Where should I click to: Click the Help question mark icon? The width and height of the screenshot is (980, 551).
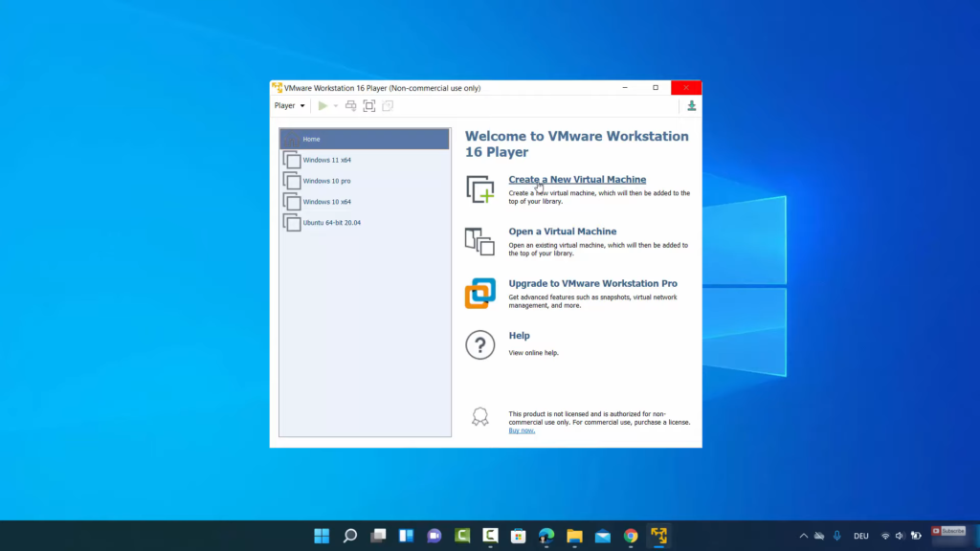pos(480,344)
